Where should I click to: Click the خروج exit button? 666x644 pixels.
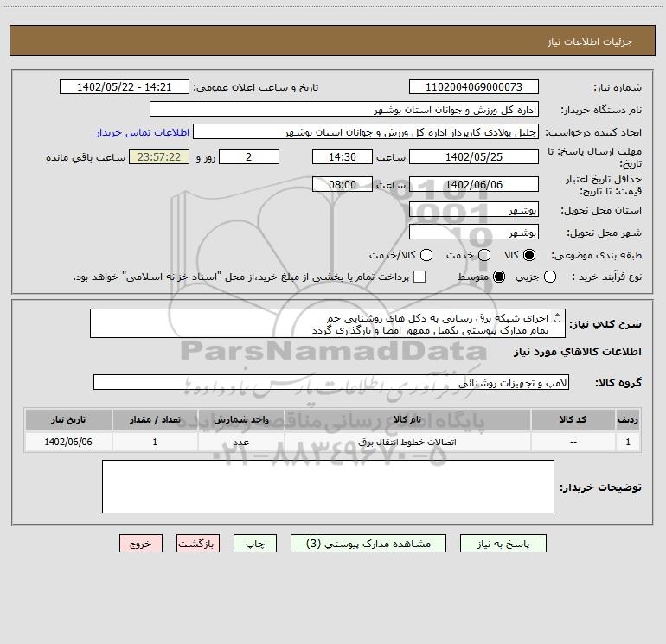click(141, 544)
